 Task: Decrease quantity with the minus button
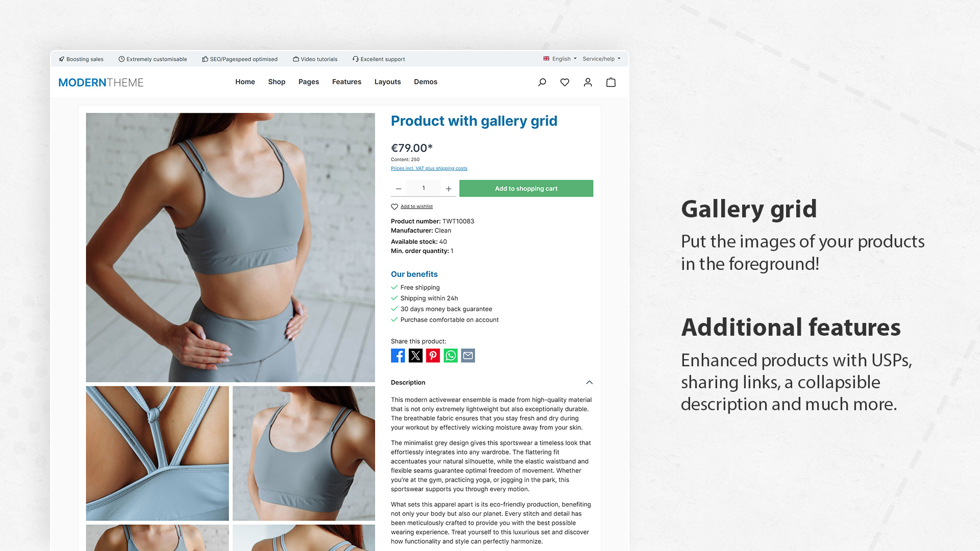(399, 189)
